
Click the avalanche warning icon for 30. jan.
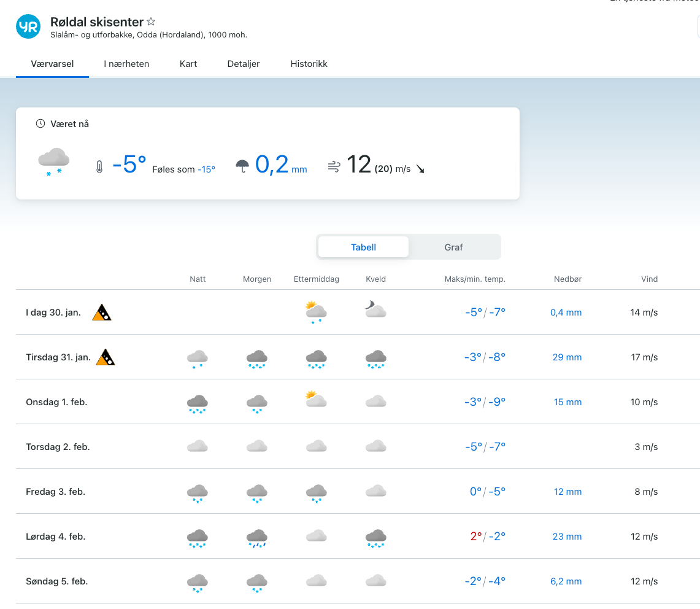click(x=102, y=312)
